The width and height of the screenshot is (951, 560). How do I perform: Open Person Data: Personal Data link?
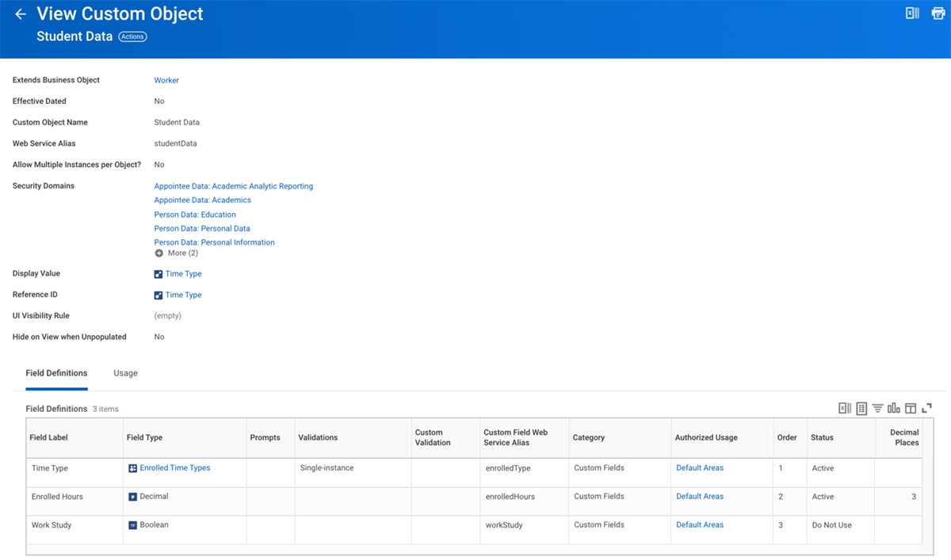[x=202, y=229]
